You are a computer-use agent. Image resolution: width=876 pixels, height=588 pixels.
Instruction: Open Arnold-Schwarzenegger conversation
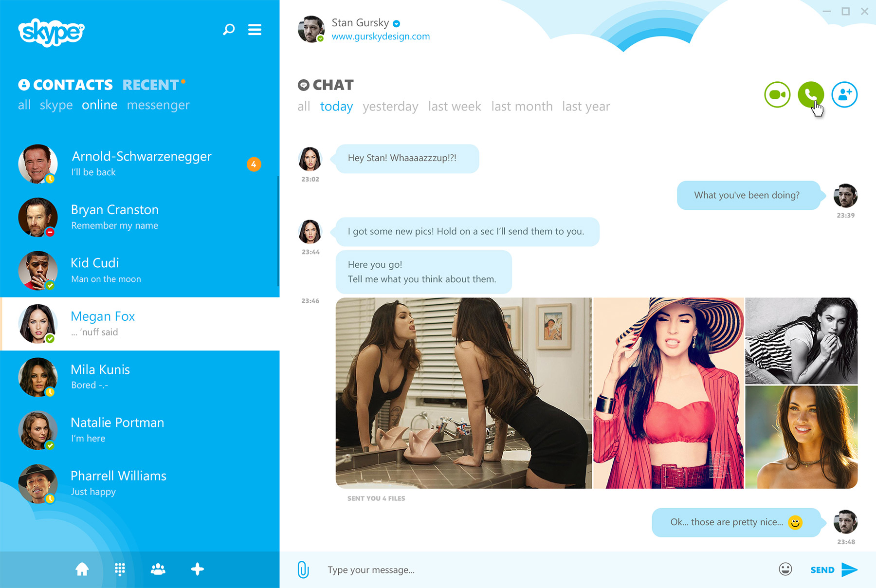(x=140, y=164)
